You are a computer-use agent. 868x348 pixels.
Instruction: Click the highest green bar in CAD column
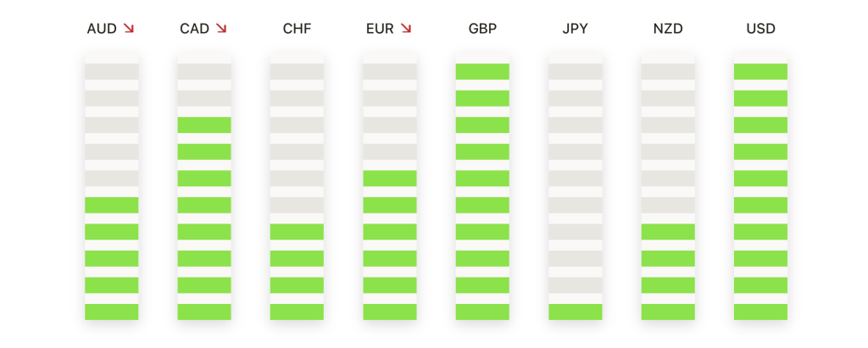coord(204,125)
